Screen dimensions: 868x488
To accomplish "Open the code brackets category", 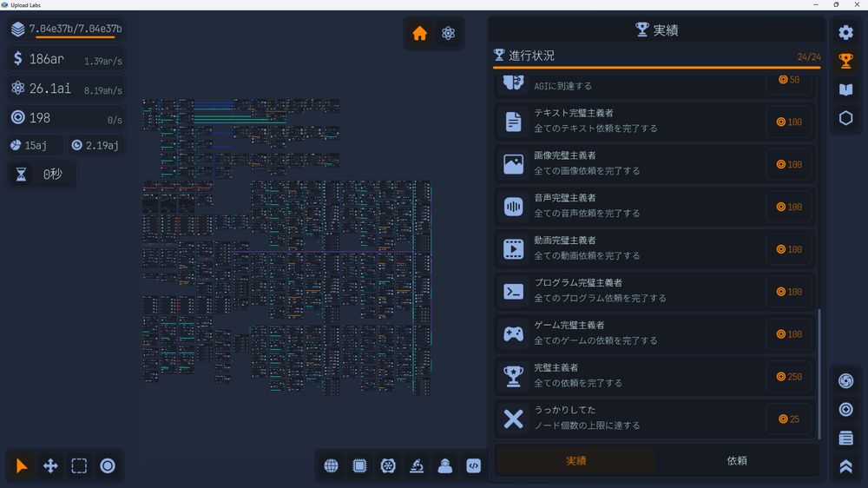I will pos(473,465).
